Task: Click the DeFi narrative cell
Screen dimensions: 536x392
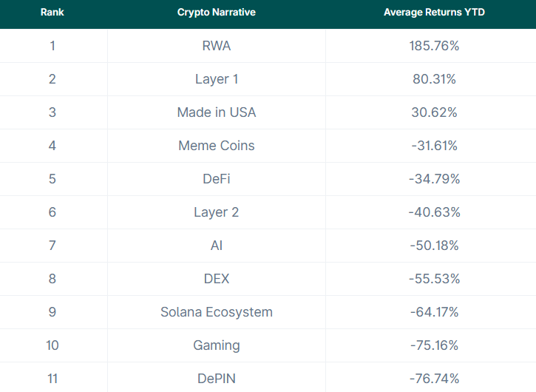Action: tap(217, 179)
